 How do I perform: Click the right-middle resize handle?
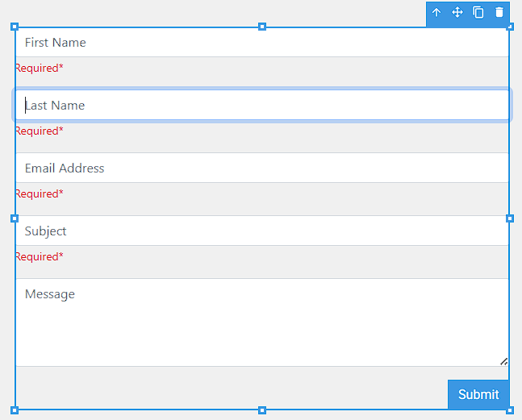510,218
